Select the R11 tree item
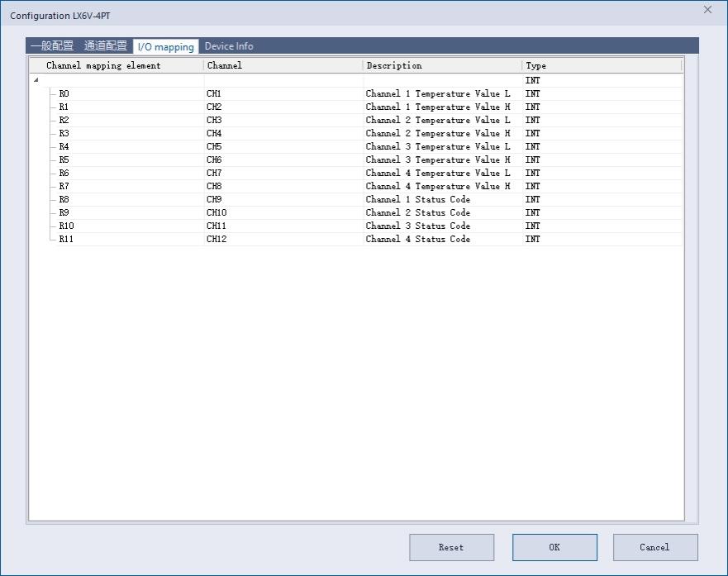The width and height of the screenshot is (728, 576). pos(67,240)
